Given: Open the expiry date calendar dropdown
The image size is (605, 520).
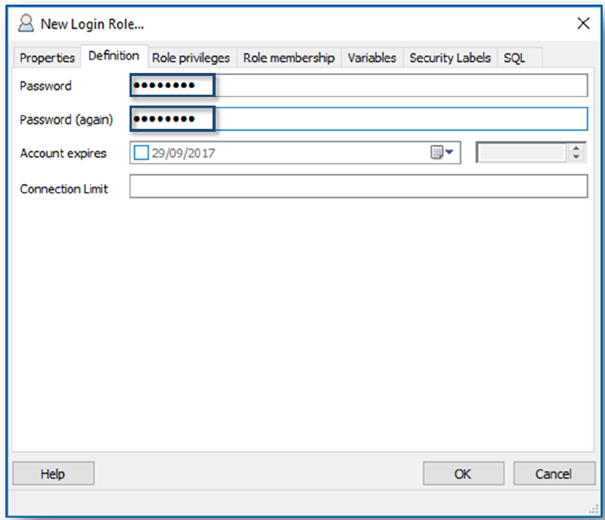Looking at the screenshot, I should [443, 153].
